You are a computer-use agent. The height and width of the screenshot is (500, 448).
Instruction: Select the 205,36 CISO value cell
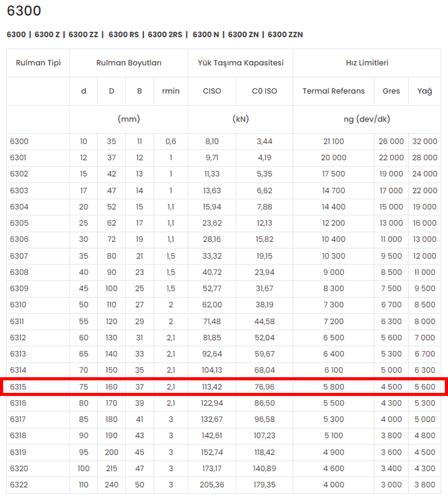pos(212,484)
